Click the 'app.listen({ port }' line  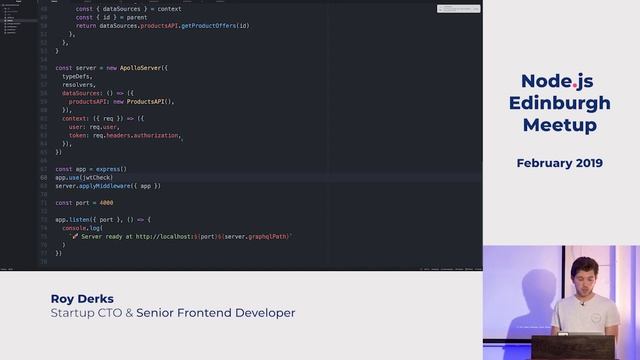coord(103,220)
